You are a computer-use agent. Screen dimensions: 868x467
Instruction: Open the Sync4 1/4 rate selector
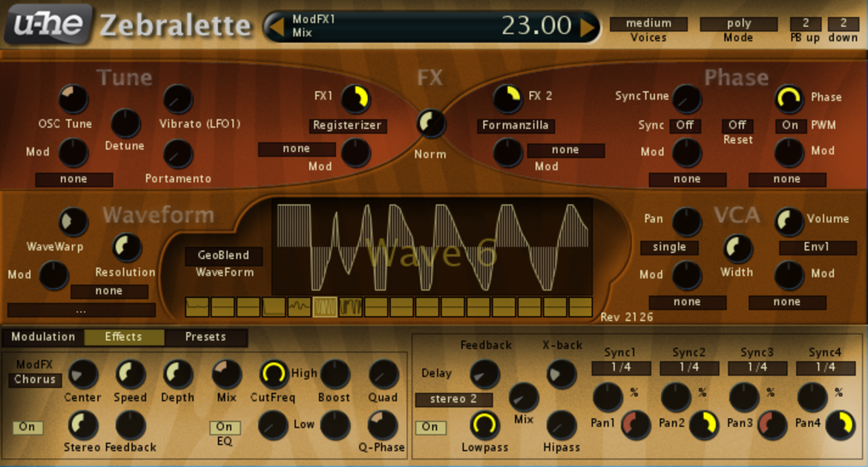pos(826,368)
